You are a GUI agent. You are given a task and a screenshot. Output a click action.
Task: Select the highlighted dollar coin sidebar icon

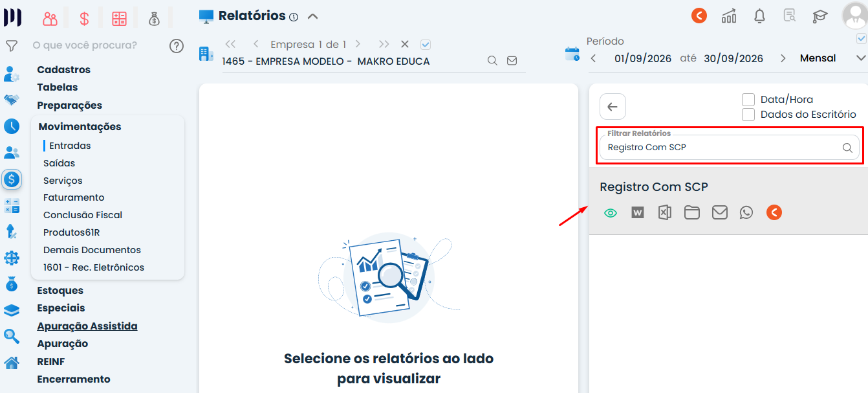pyautogui.click(x=12, y=179)
